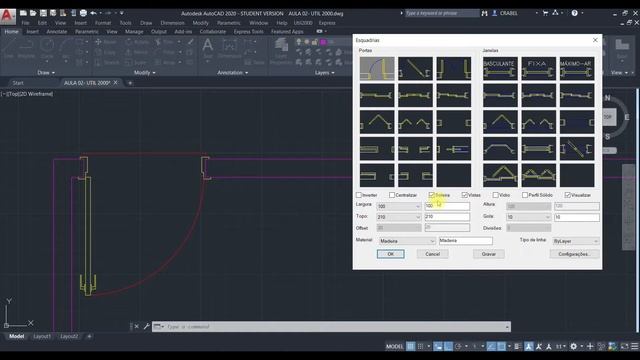Confirm the dialog with OK
The image size is (640, 360).
[x=391, y=254]
